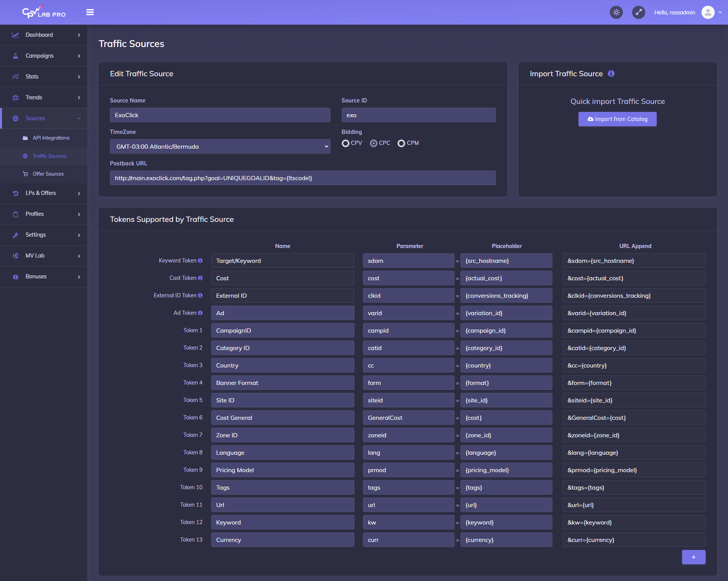Select the CPM bidding radio button
Screen dimensions: 728x581
pyautogui.click(x=401, y=143)
